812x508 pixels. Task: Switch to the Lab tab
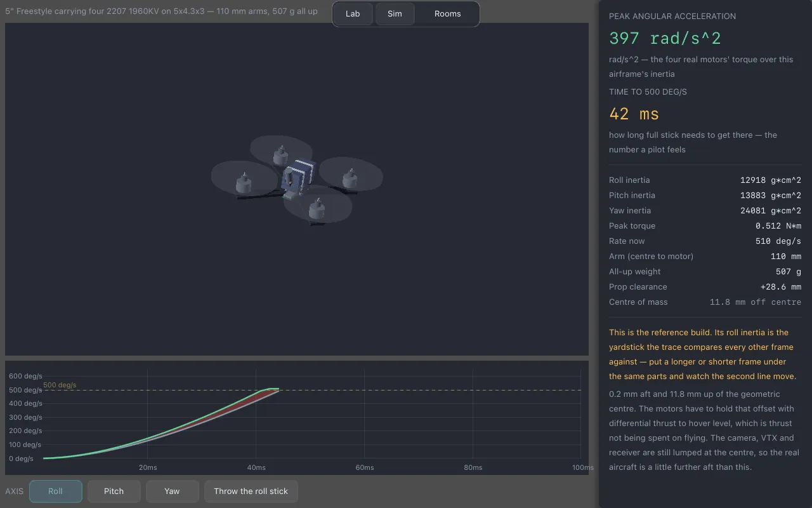click(x=353, y=14)
